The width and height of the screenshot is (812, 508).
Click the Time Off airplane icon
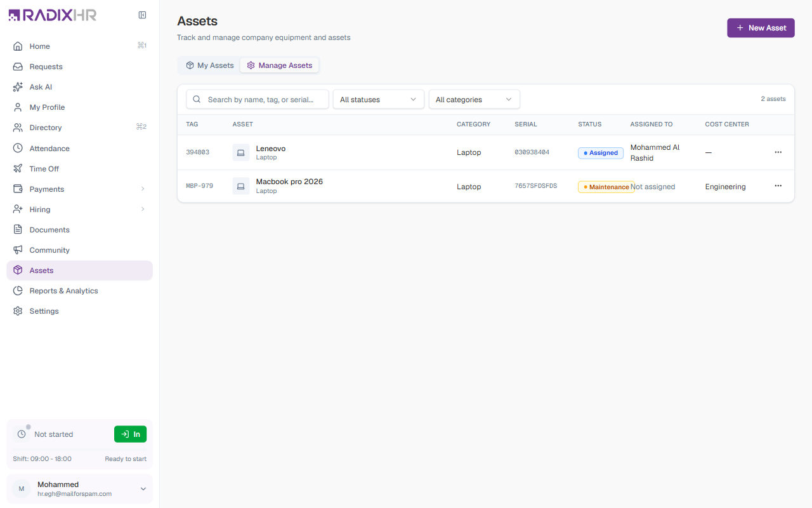[18, 168]
